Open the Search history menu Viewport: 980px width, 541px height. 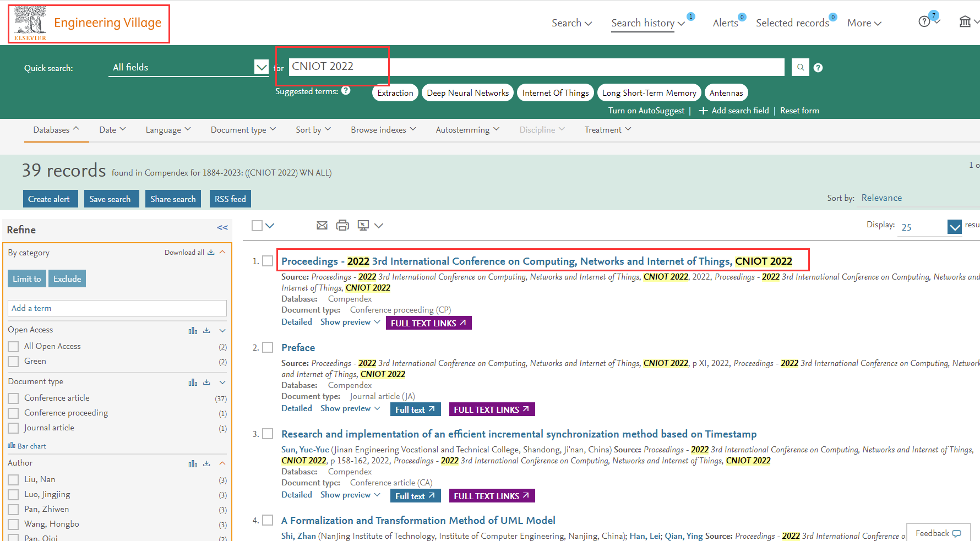[x=647, y=23]
